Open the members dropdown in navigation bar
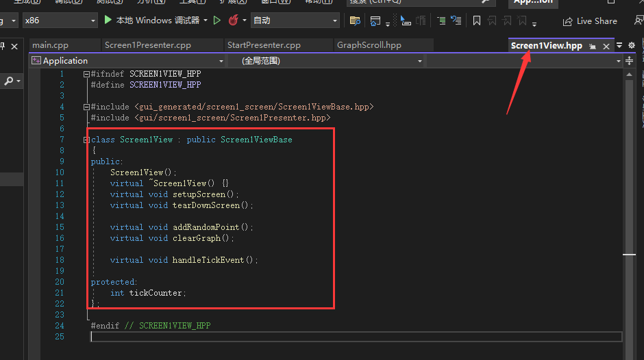Screen dimensions: 644x360 click(524, 61)
